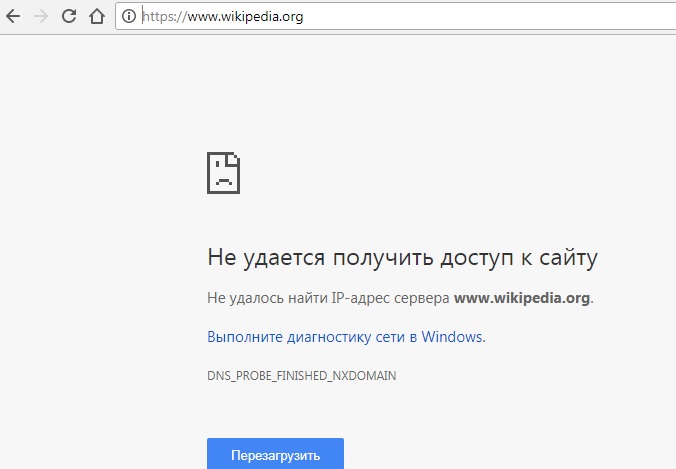Reload the page with the refresh icon
The image size is (676, 469).
69,16
